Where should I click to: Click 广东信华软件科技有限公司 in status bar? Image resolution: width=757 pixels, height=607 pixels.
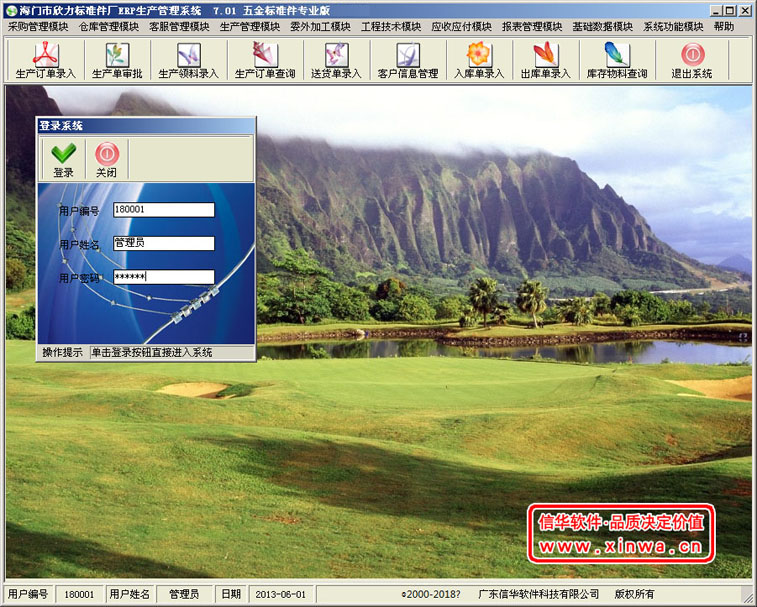click(x=538, y=594)
